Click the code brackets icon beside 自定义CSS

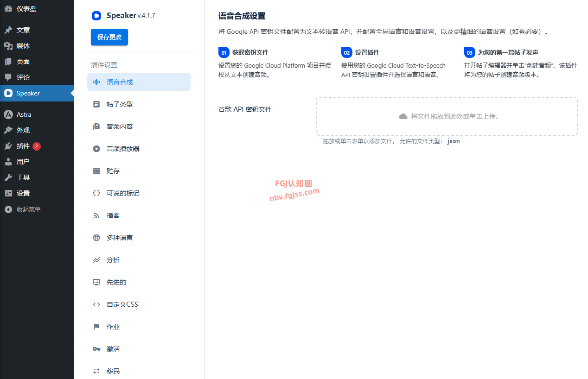tap(96, 304)
